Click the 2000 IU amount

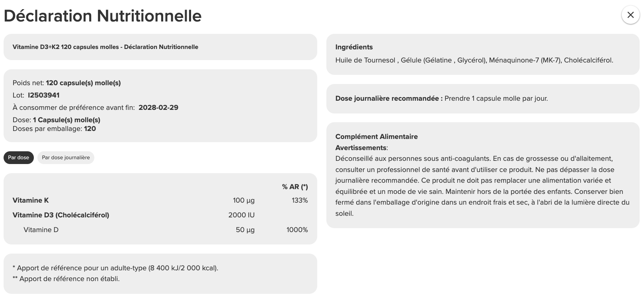241,215
